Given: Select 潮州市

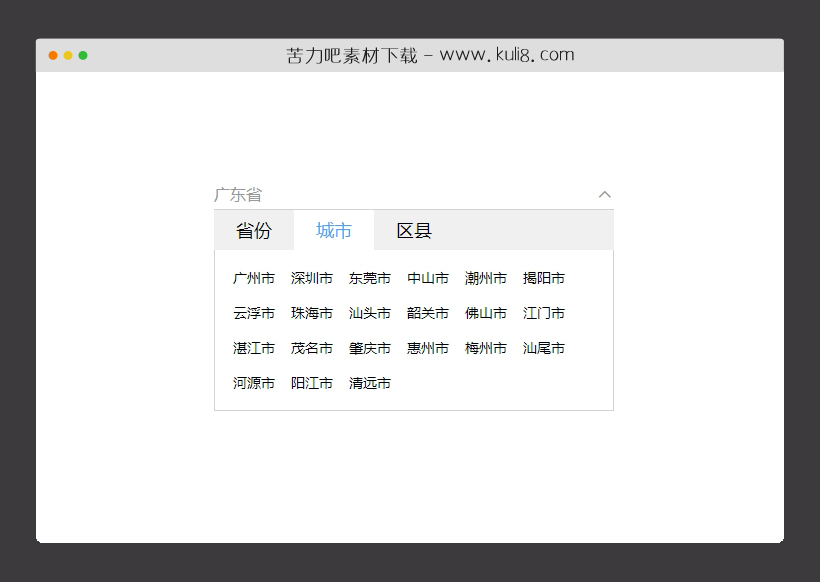Looking at the screenshot, I should (x=485, y=278).
